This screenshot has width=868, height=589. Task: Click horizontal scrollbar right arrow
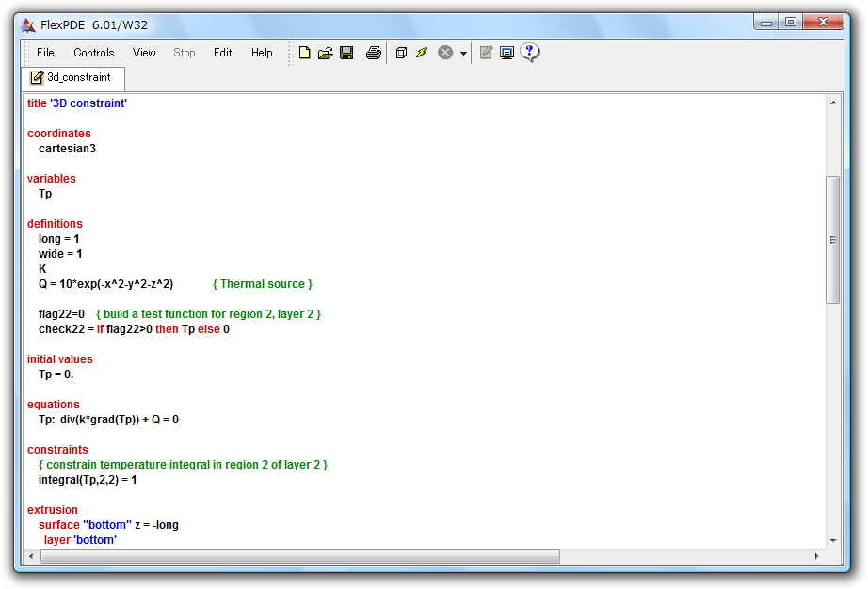click(x=816, y=556)
